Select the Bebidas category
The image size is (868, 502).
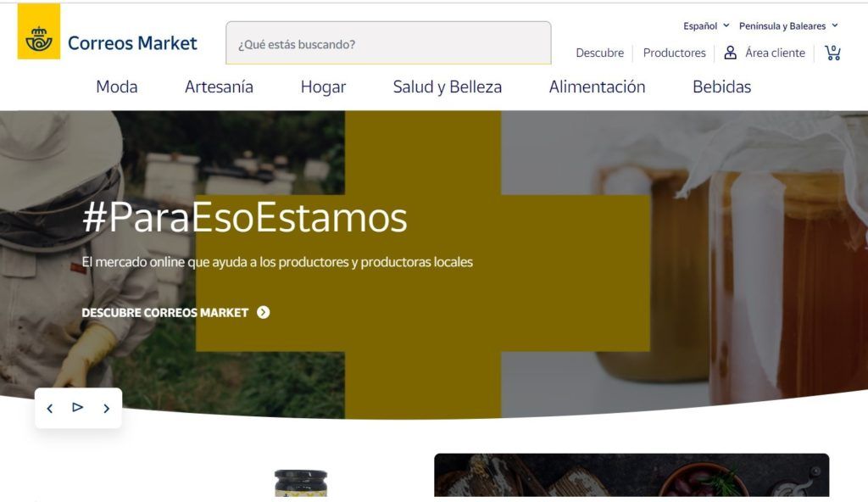[721, 87]
